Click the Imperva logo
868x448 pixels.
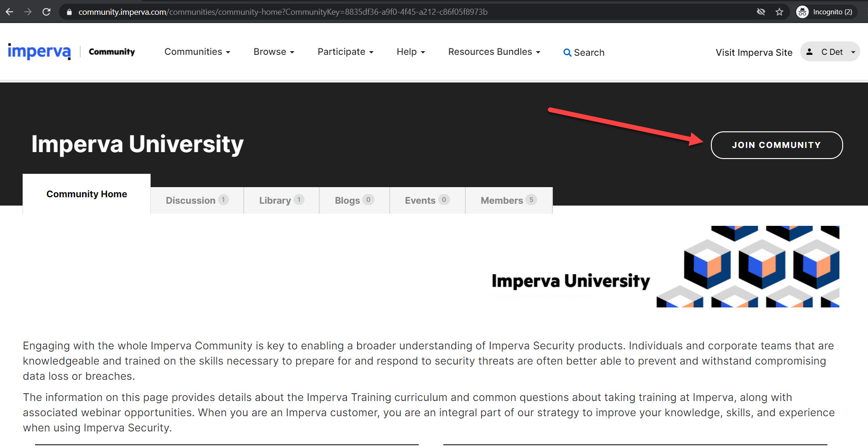[39, 52]
